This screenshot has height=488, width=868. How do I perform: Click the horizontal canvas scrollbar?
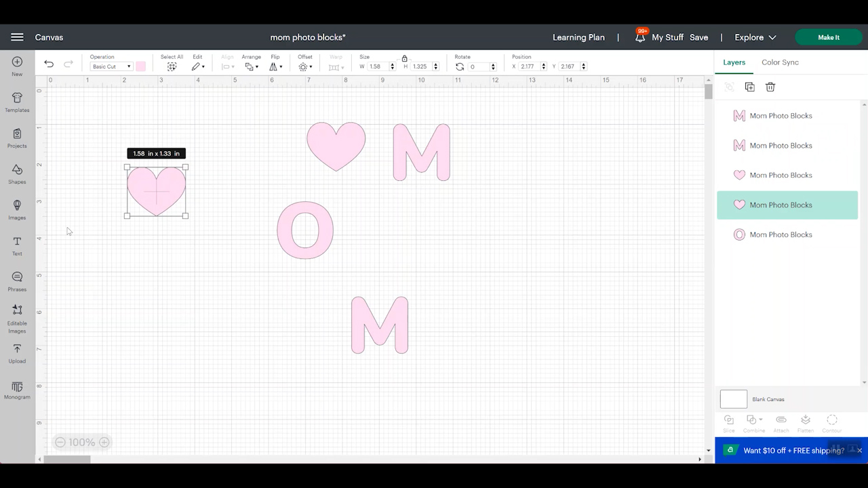pyautogui.click(x=68, y=460)
